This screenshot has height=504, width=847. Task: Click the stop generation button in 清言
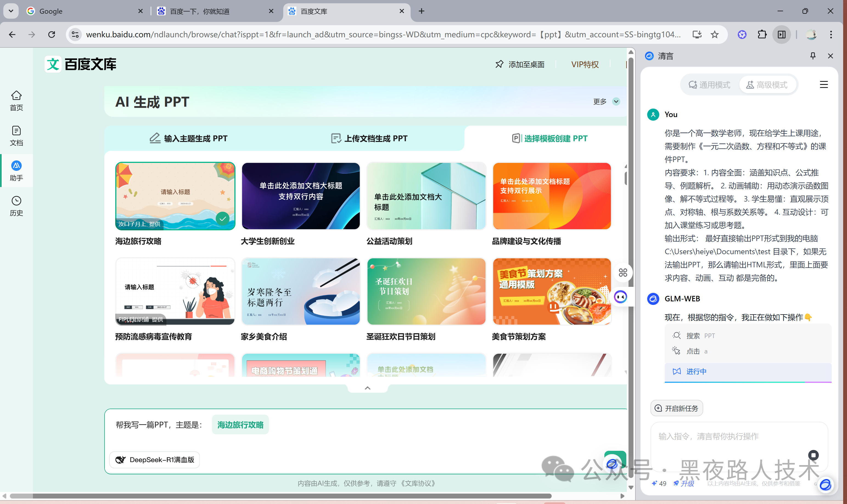813,455
